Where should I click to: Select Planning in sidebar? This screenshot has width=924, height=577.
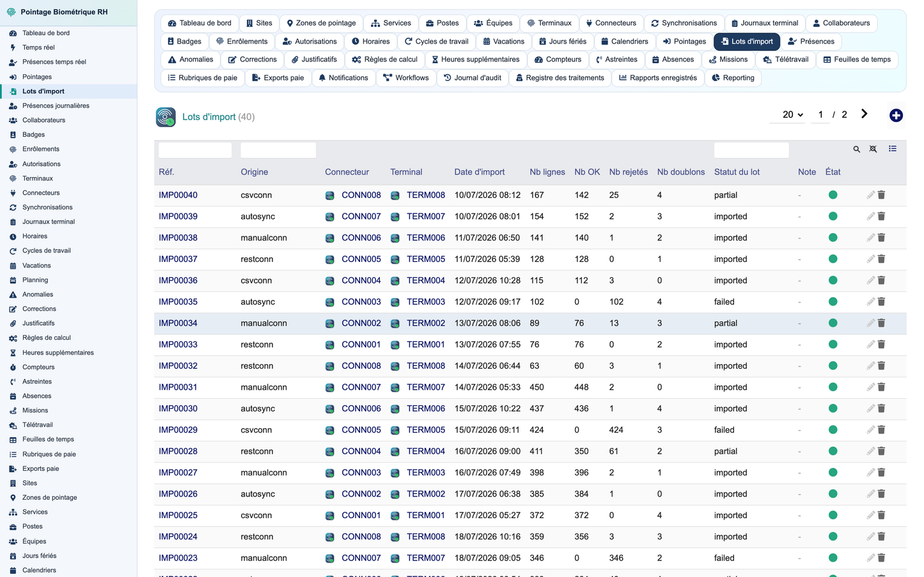(35, 280)
